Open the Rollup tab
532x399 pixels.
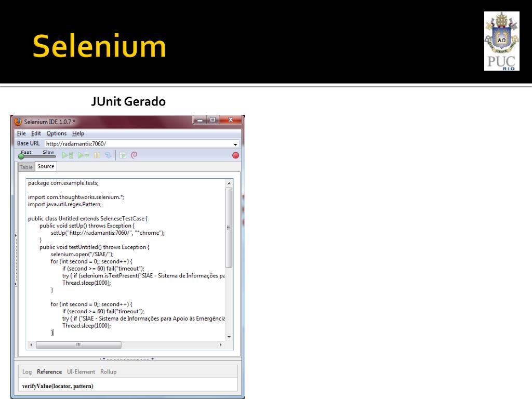click(109, 372)
